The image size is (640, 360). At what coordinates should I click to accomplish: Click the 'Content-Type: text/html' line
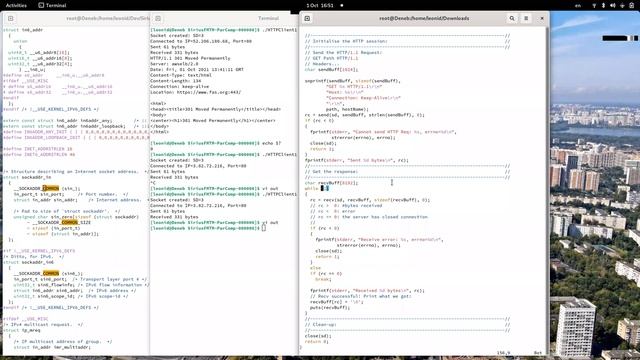click(x=181, y=76)
